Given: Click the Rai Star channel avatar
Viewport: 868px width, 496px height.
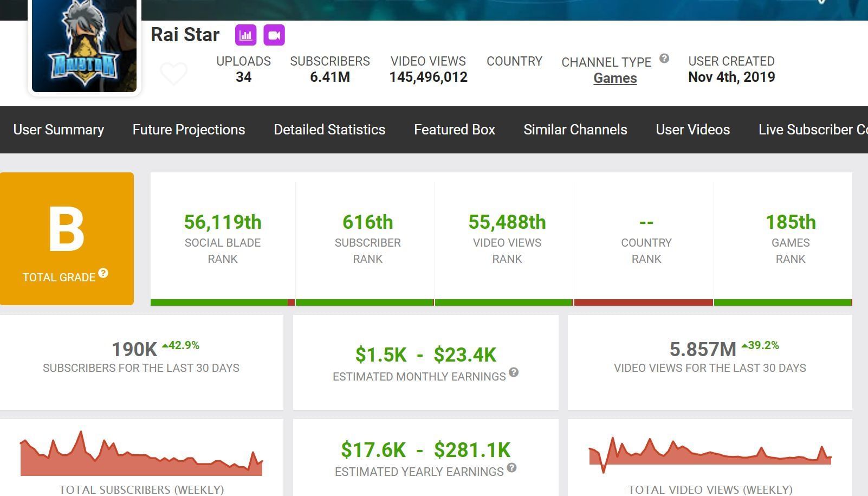Looking at the screenshot, I should coord(84,46).
